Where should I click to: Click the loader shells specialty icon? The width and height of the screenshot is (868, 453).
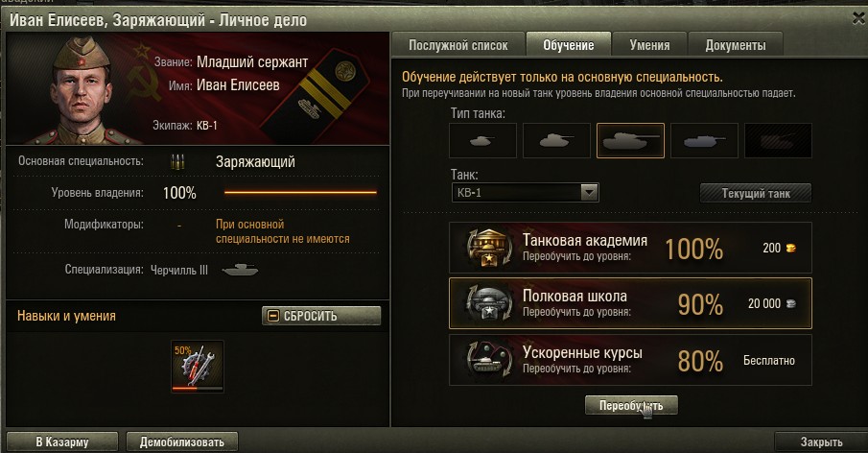(x=177, y=161)
